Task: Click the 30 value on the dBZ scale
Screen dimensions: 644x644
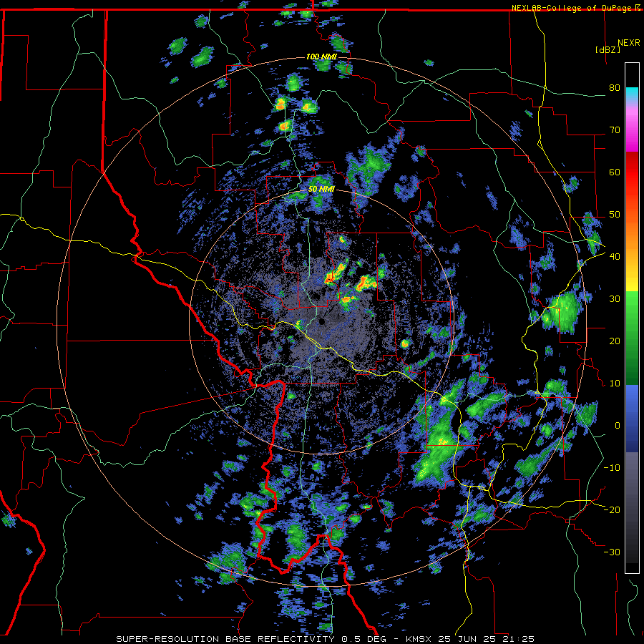Action: [x=615, y=299]
